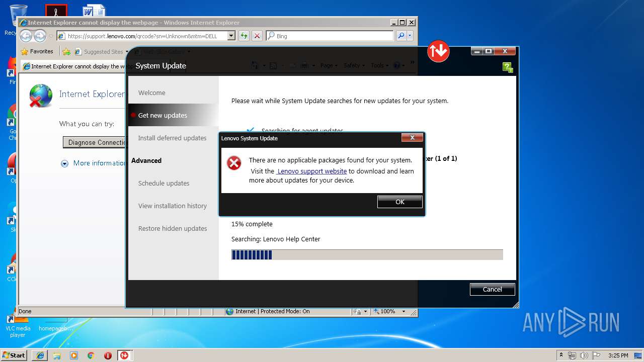
Task: Click the volume speaker tray icon
Action: [584, 355]
